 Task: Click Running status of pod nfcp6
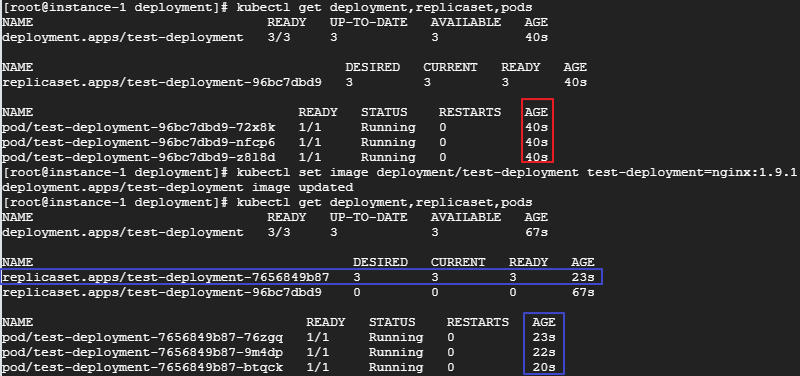388,142
